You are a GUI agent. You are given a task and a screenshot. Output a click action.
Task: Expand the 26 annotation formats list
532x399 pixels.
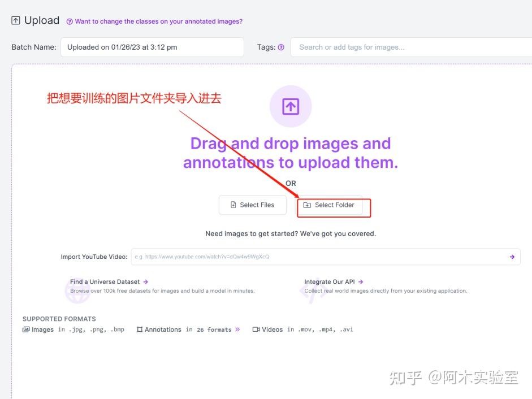coord(237,329)
